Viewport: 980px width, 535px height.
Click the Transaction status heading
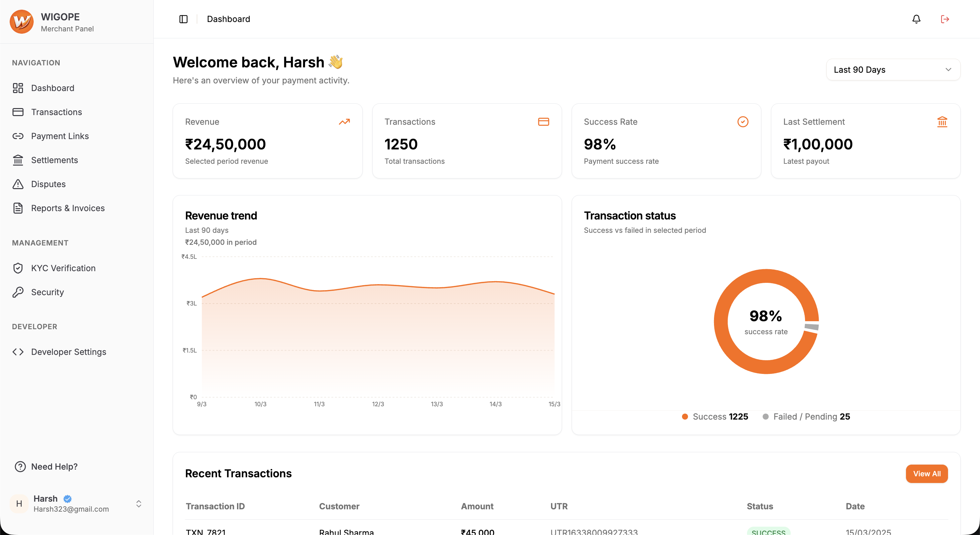(x=630, y=215)
